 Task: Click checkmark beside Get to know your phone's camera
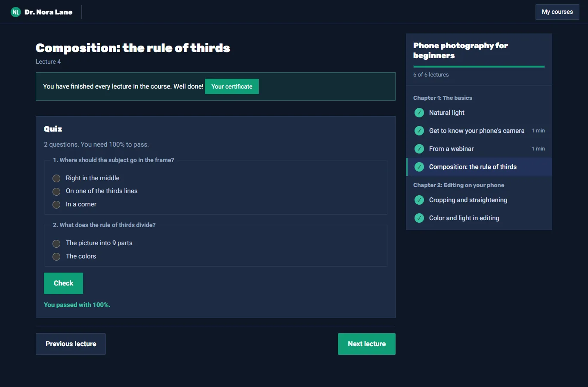419,131
